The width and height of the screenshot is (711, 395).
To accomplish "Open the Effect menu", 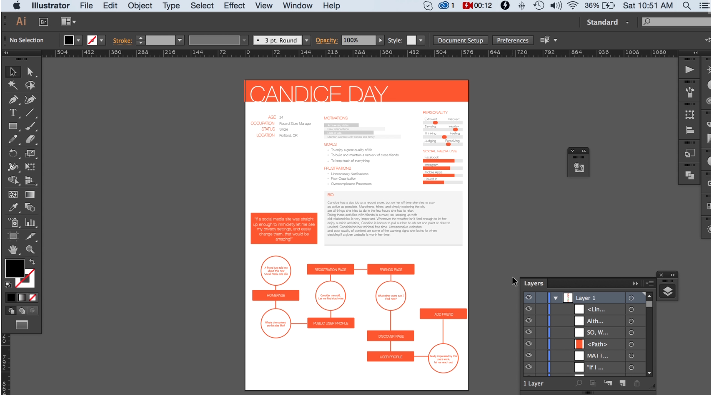I will pyautogui.click(x=234, y=5).
